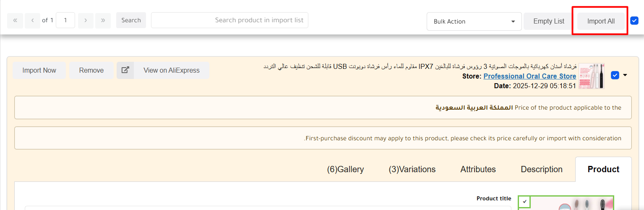
Task: Open the Variations tab
Action: [x=412, y=169]
